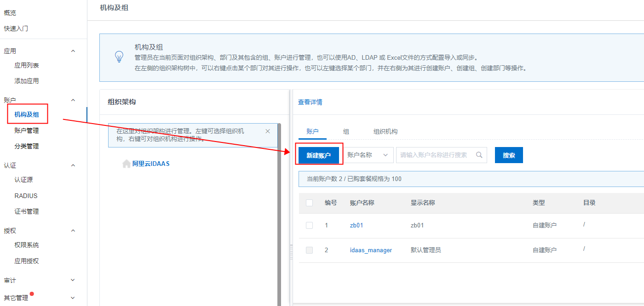Switch to the 账户 tab
The width and height of the screenshot is (644, 306).
coord(312,131)
